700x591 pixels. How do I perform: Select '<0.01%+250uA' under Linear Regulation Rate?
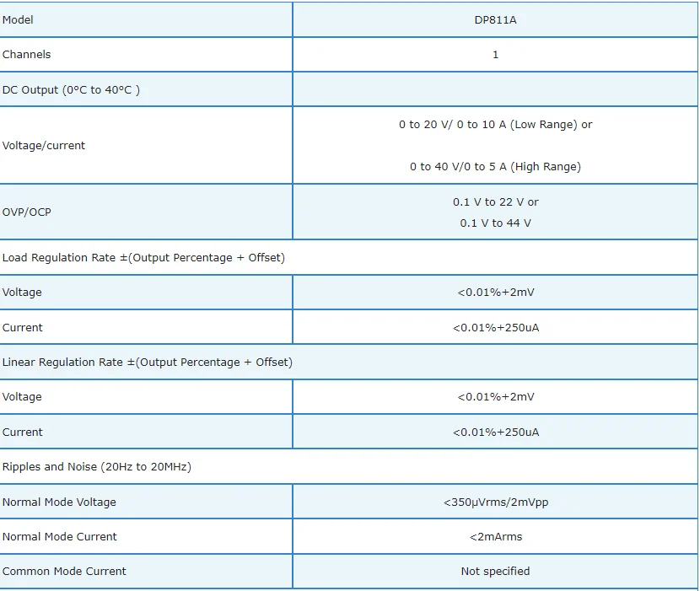[496, 433]
